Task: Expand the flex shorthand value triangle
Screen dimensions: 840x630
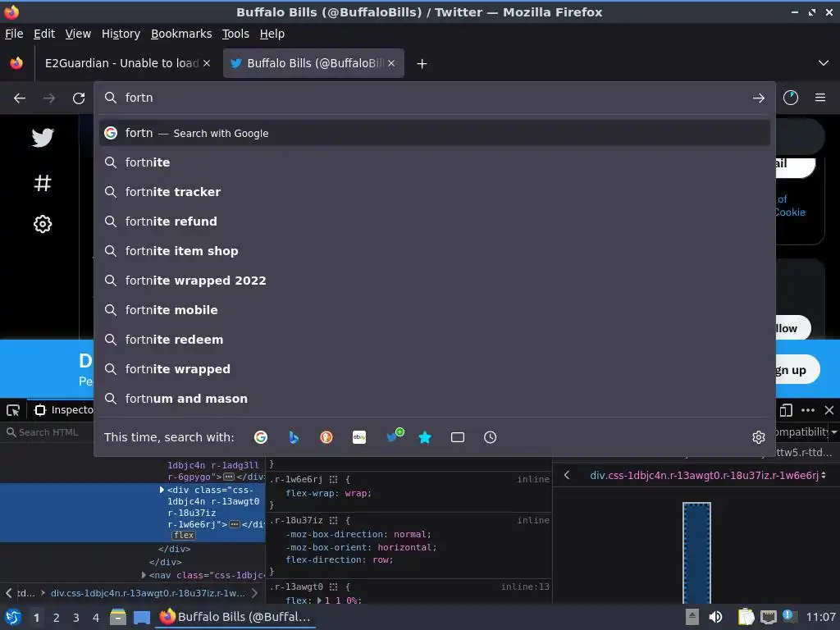Action: [x=319, y=600]
